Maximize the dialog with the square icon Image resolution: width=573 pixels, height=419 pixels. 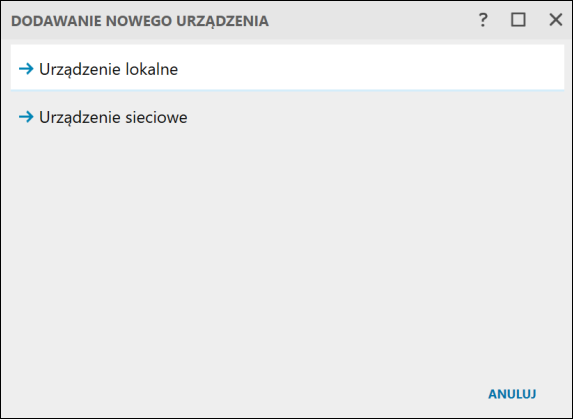pos(518,20)
